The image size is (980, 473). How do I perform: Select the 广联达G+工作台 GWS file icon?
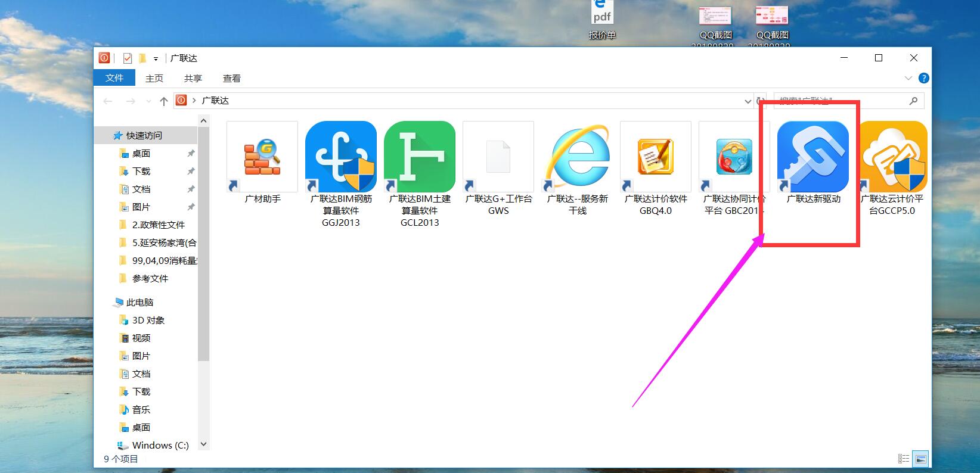(498, 157)
